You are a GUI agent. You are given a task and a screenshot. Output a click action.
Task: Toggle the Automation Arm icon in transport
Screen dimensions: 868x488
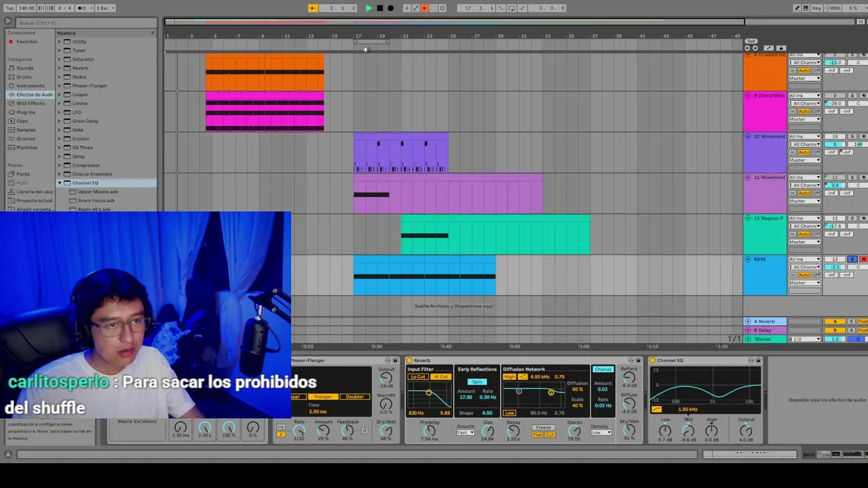coord(416,8)
